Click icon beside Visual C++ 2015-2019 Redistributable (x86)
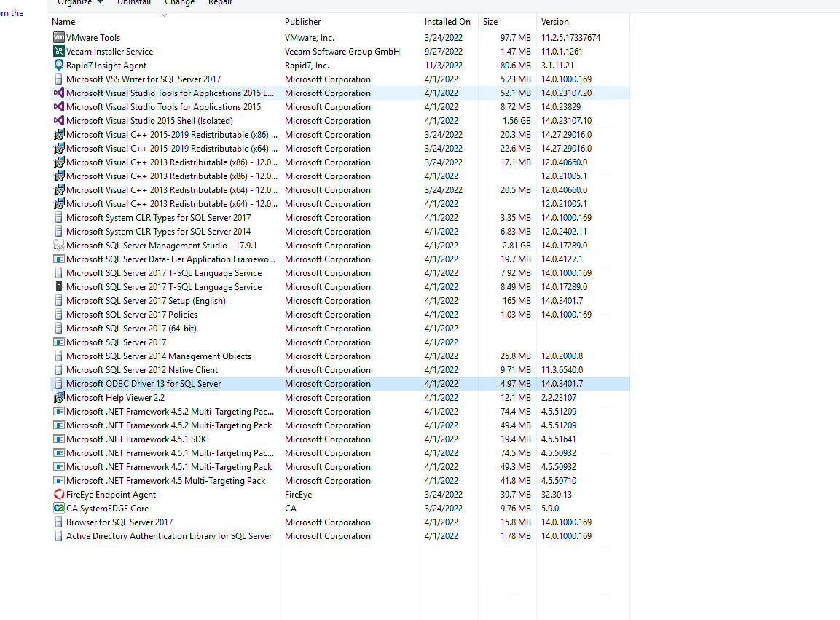This screenshot has width=840, height=620. click(59, 135)
